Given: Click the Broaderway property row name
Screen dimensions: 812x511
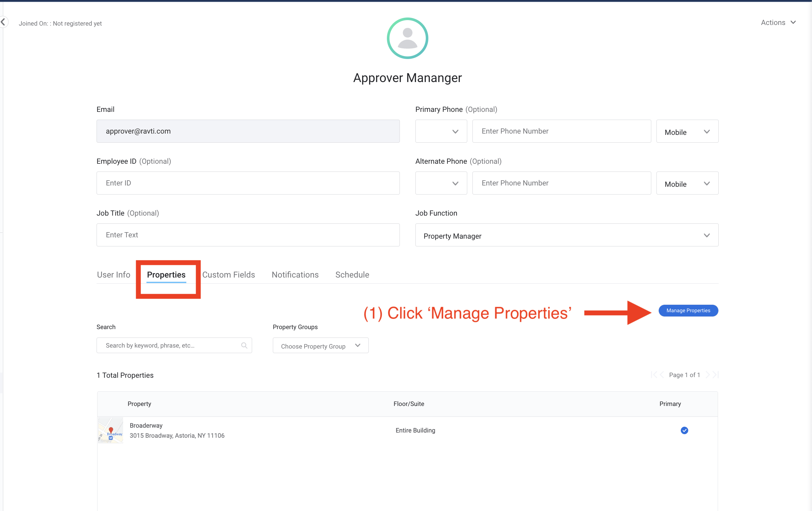Looking at the screenshot, I should [146, 425].
